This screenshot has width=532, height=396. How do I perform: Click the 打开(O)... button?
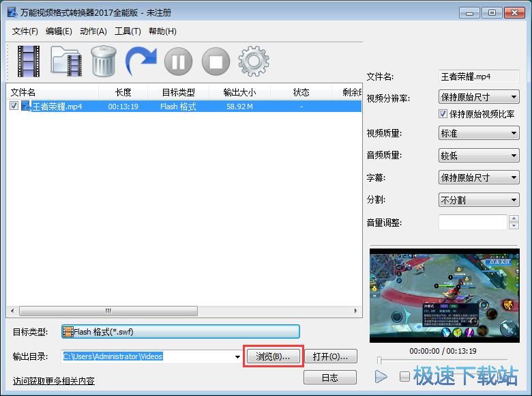coord(330,356)
